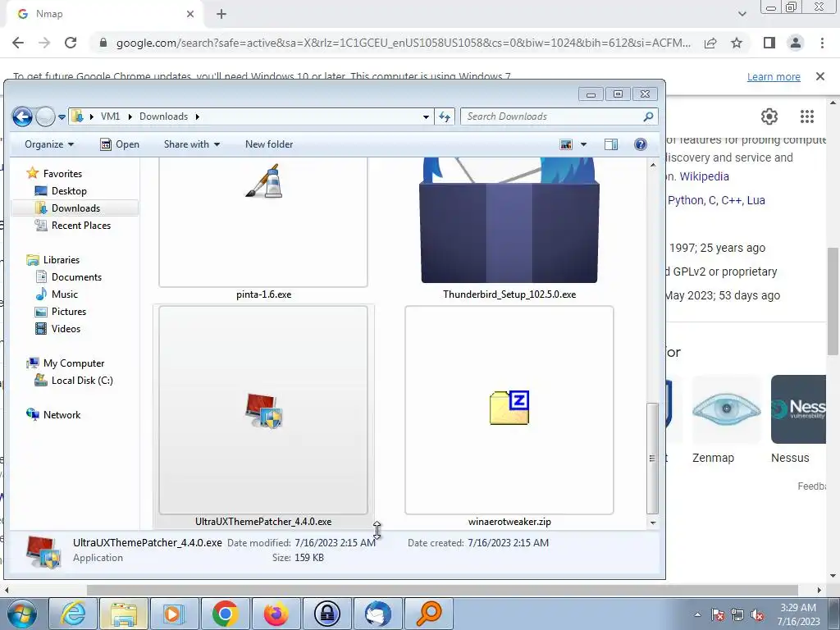
Task: Select the pinta-1.6.exe file icon
Action: 263,181
